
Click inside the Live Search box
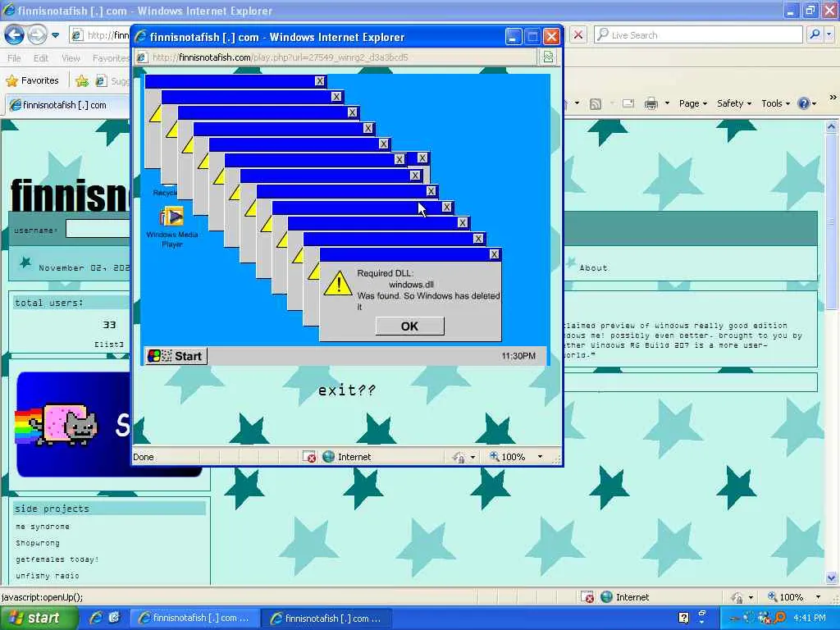click(x=698, y=34)
